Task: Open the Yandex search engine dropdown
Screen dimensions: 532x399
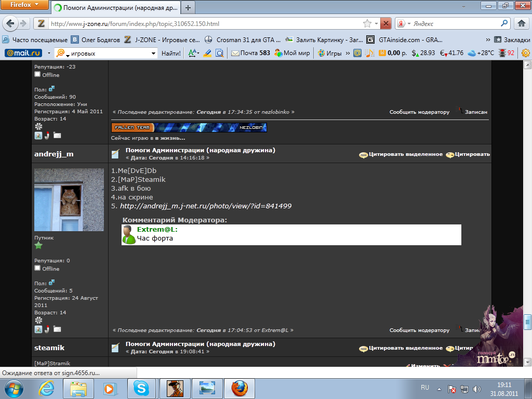Action: click(404, 23)
